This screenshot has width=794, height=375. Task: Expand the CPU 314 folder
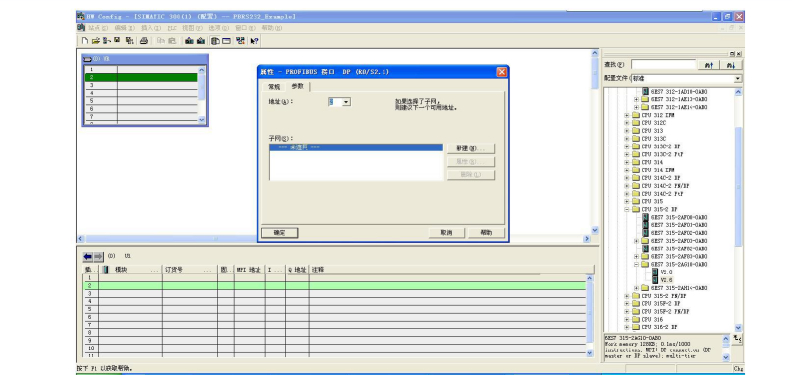[627, 162]
